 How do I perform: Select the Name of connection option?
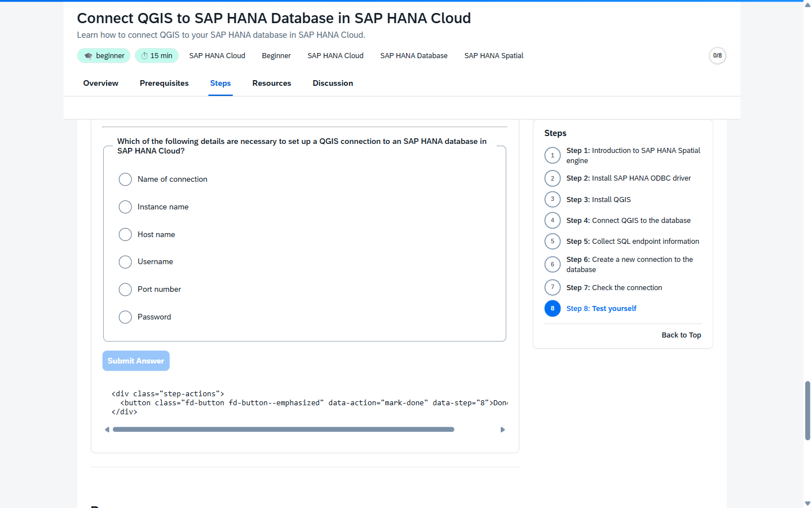tap(125, 179)
